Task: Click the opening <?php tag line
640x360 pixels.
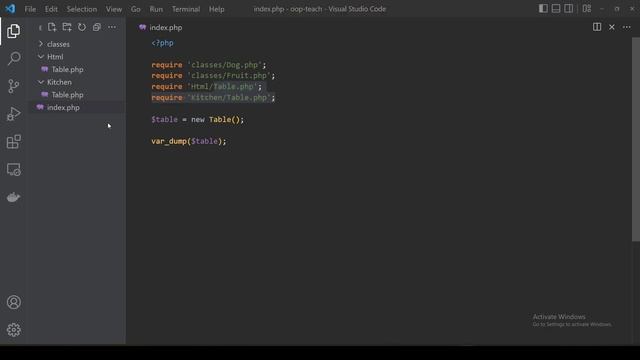Action: 162,43
